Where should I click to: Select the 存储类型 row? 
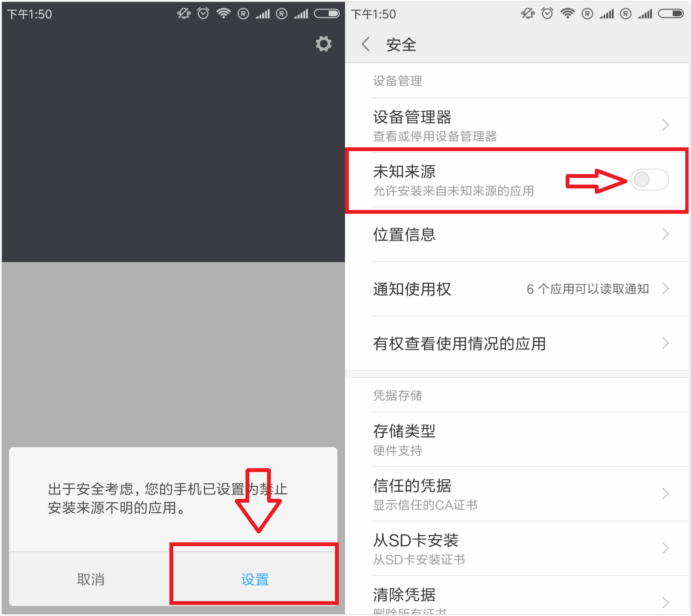pos(517,440)
